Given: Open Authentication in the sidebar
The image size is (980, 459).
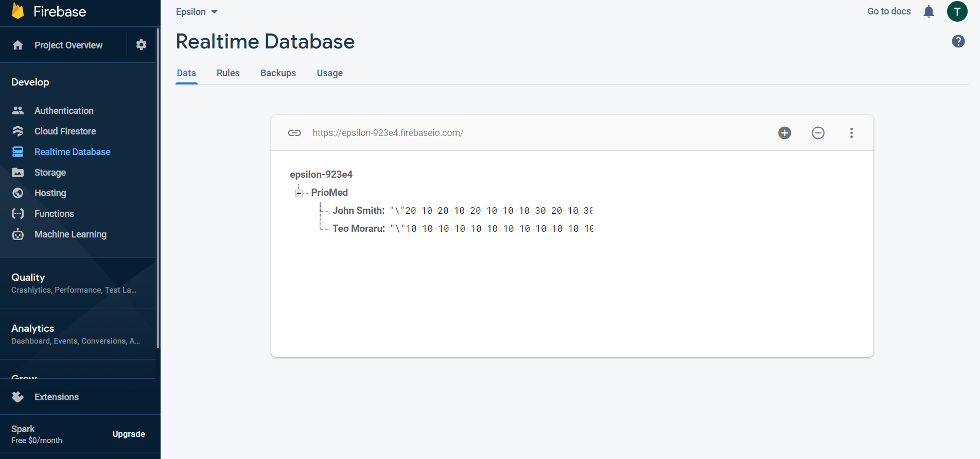Looking at the screenshot, I should coord(64,110).
